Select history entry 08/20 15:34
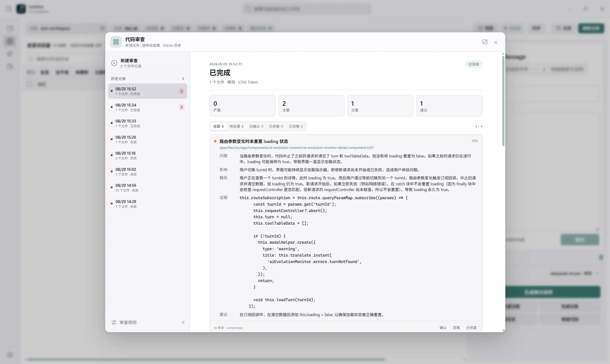Viewport: 610px width, 364px height. coord(148,107)
